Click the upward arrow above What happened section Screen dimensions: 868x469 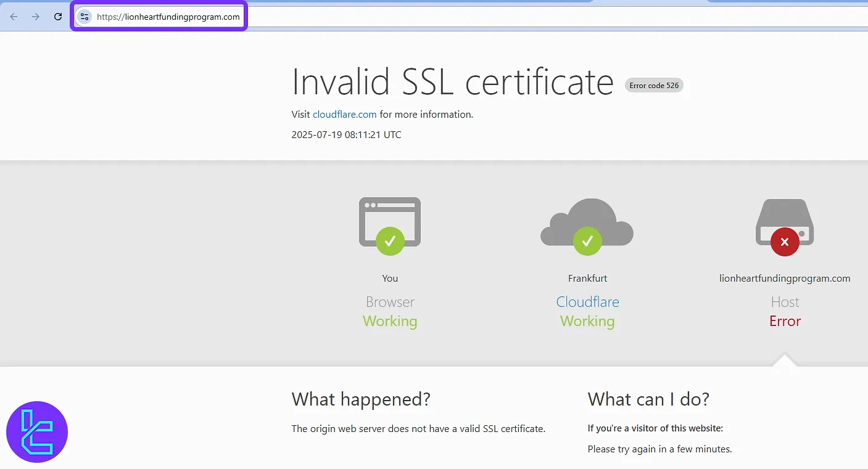click(784, 362)
